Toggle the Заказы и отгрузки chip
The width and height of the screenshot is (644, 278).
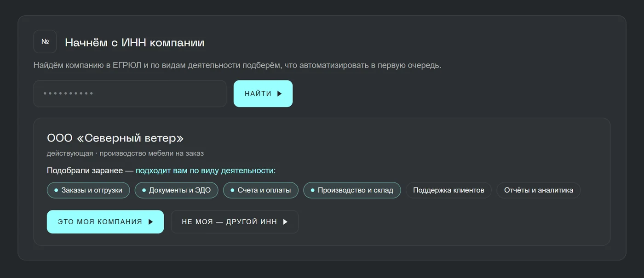pos(88,190)
